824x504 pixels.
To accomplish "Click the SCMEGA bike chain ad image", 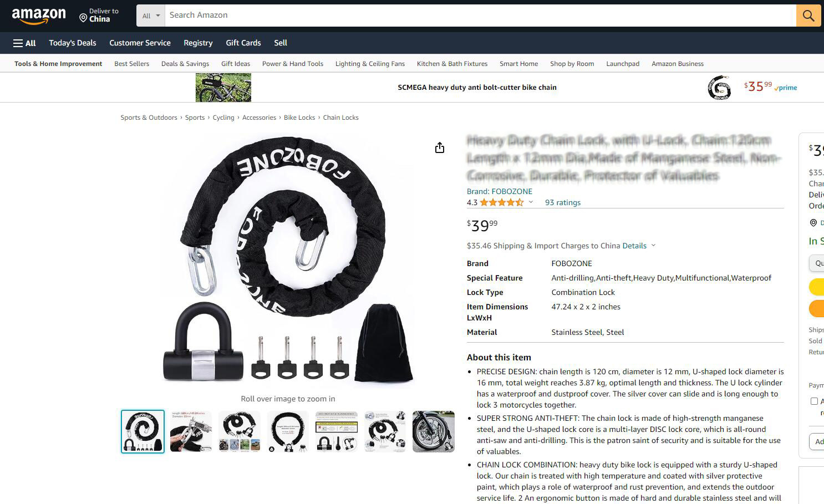I will 223,88.
